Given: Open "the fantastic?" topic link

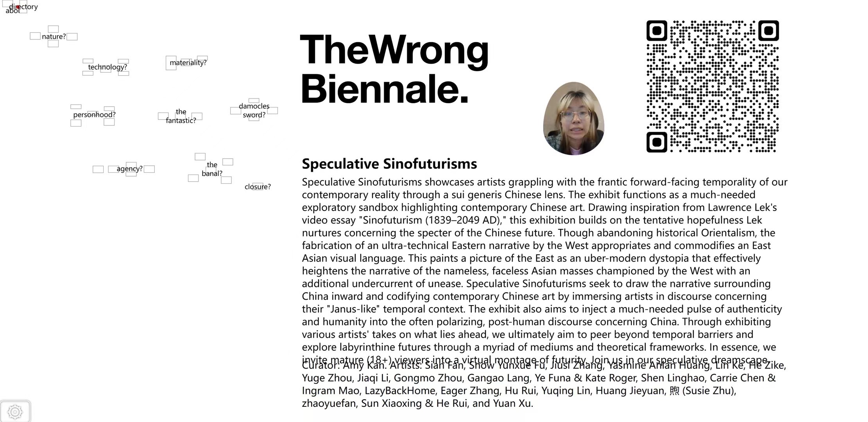Looking at the screenshot, I should pos(181,116).
